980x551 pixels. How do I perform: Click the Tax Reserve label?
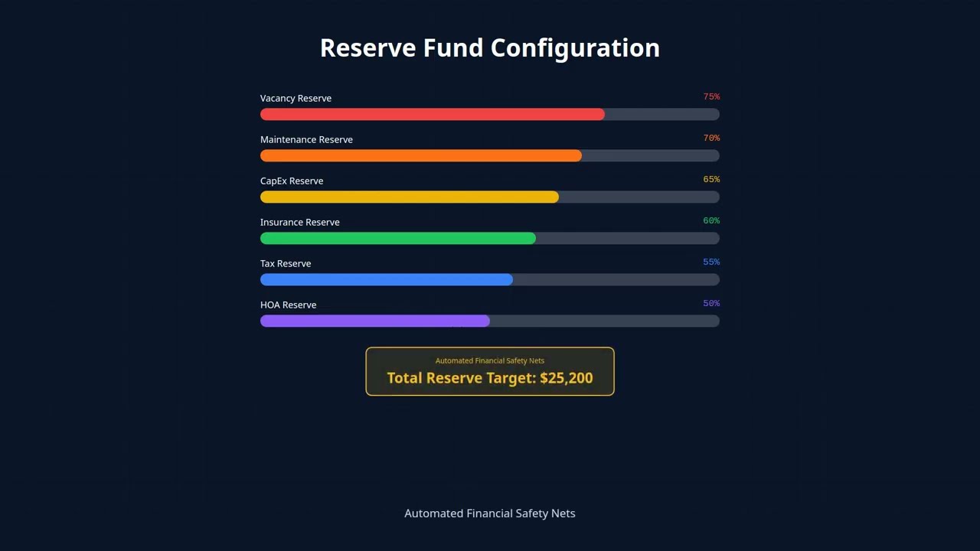(286, 264)
